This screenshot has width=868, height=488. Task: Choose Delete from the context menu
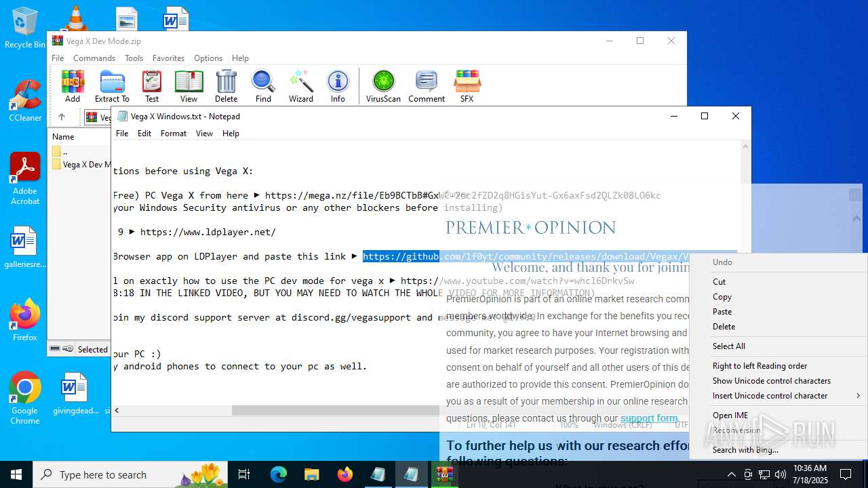tap(778, 327)
